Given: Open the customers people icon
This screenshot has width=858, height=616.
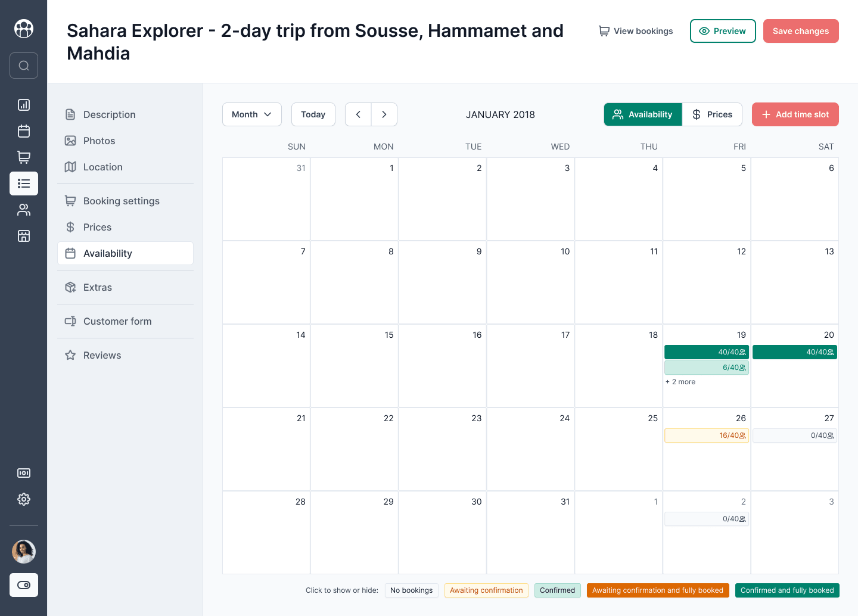Looking at the screenshot, I should click(24, 210).
